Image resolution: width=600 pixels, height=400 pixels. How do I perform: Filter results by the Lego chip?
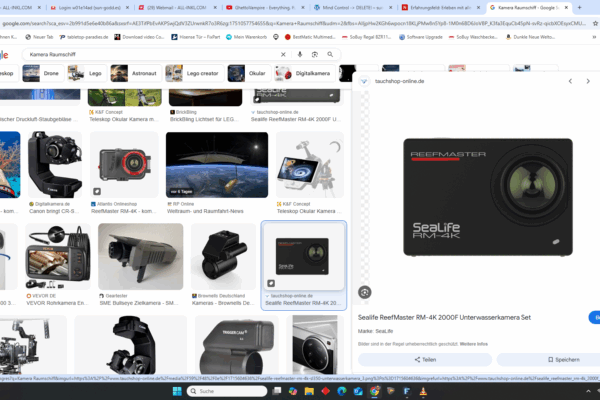pos(86,73)
